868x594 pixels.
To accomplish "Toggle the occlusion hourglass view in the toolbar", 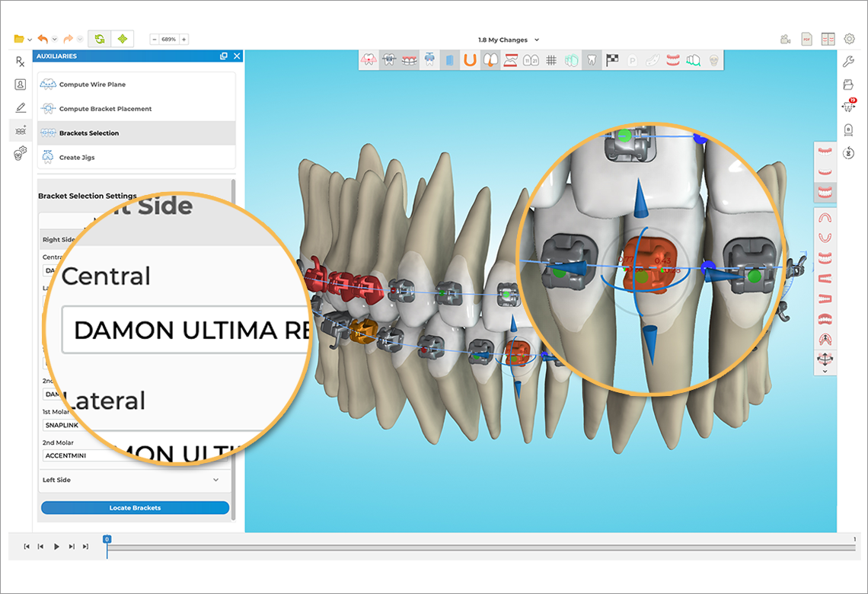I will click(x=511, y=59).
